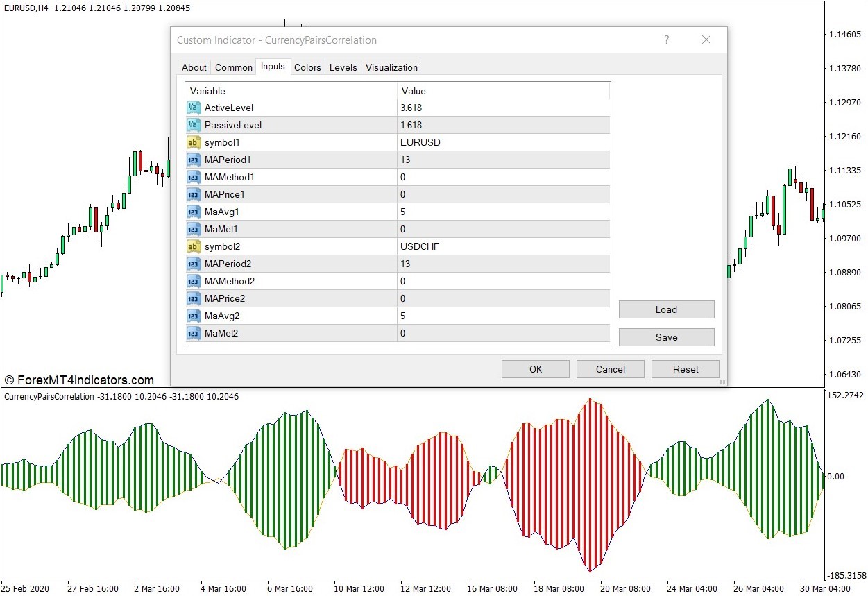
Task: Click the MaAvg2 integer type icon
Action: click(x=194, y=316)
